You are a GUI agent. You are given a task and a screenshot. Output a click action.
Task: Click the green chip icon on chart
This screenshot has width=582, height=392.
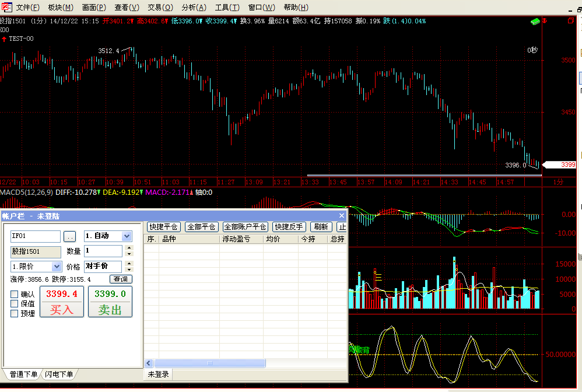[x=535, y=21]
